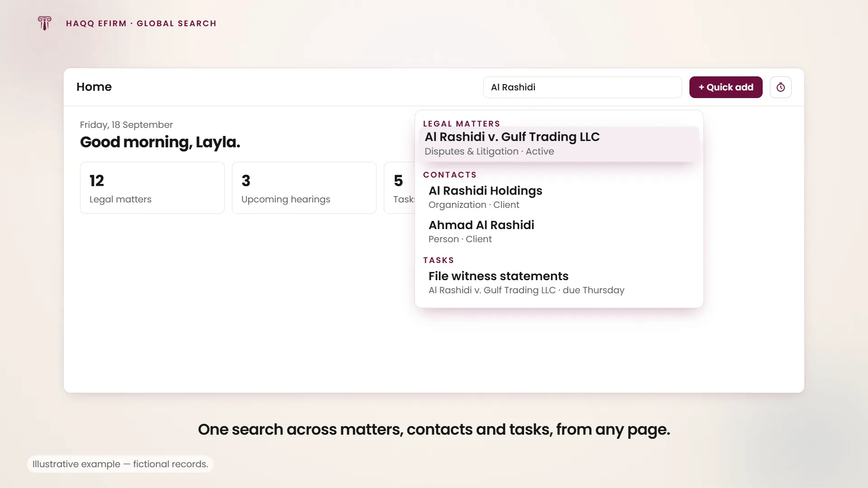Select Al Rashidi Holdings contact result
The image size is (868, 488).
pos(559,197)
